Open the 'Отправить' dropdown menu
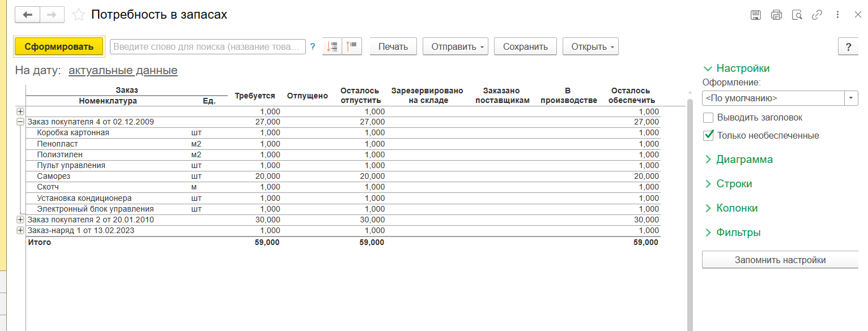The height and width of the screenshot is (331, 868). pyautogui.click(x=458, y=47)
